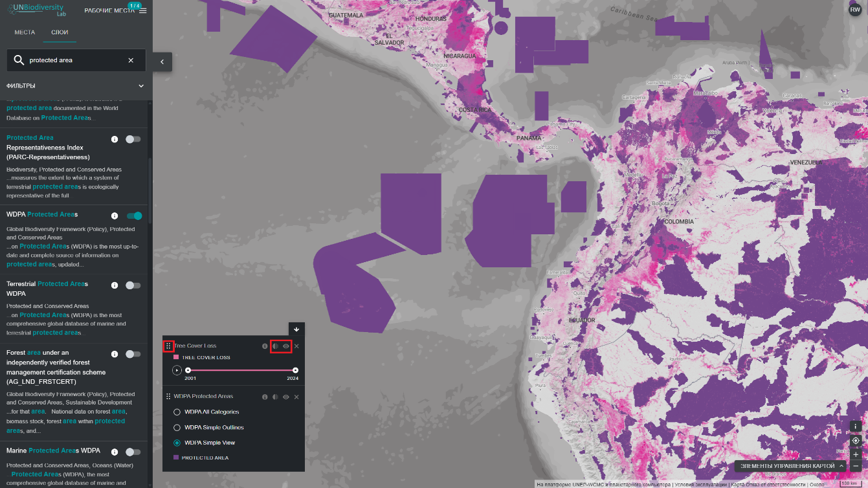Image resolution: width=868 pixels, height=488 pixels.
Task: Open the Tree Cover Loss info icon
Action: 265,346
